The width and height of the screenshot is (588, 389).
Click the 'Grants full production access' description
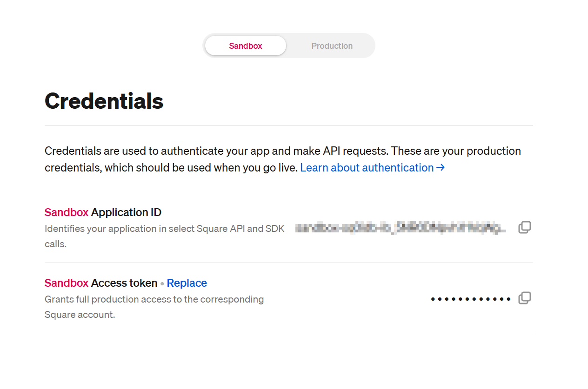point(154,299)
